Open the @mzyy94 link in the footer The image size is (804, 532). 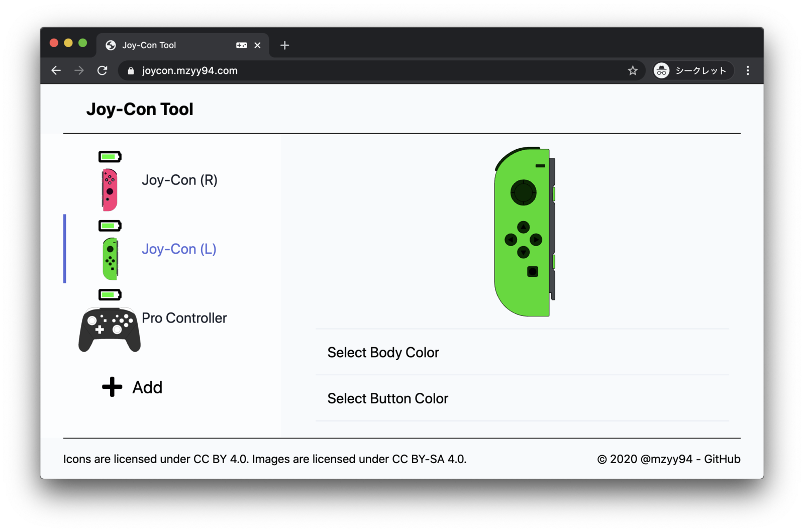point(666,459)
